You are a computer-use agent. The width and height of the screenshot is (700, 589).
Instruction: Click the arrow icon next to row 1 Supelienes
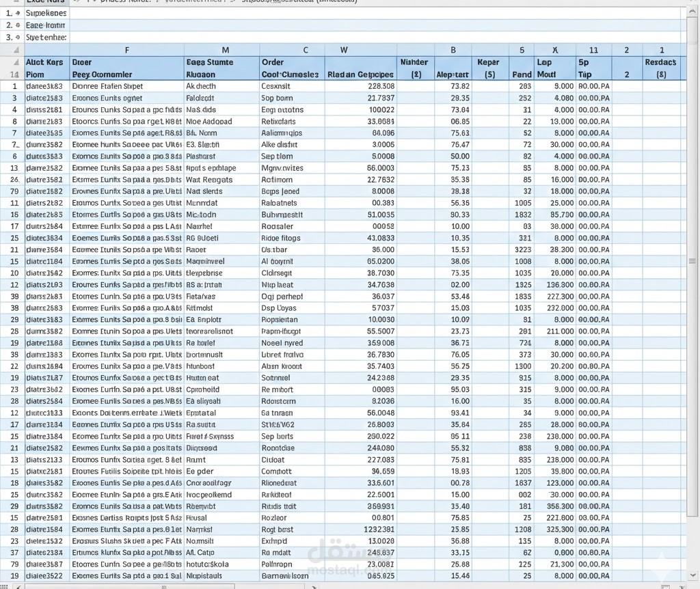pos(18,14)
